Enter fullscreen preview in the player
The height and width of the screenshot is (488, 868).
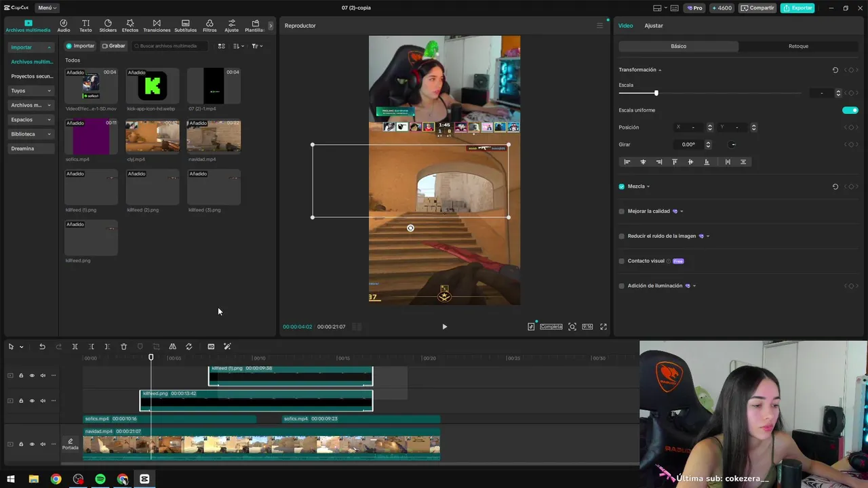(604, 327)
